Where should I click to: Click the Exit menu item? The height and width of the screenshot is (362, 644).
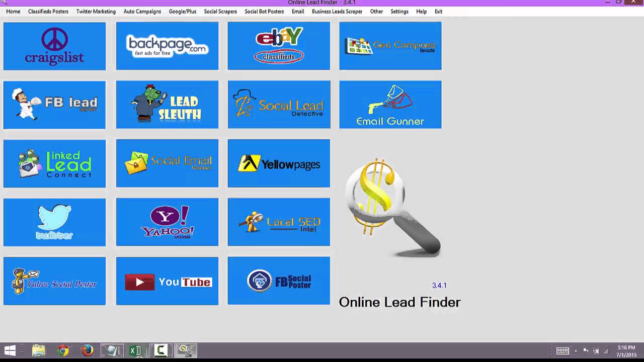click(x=439, y=12)
